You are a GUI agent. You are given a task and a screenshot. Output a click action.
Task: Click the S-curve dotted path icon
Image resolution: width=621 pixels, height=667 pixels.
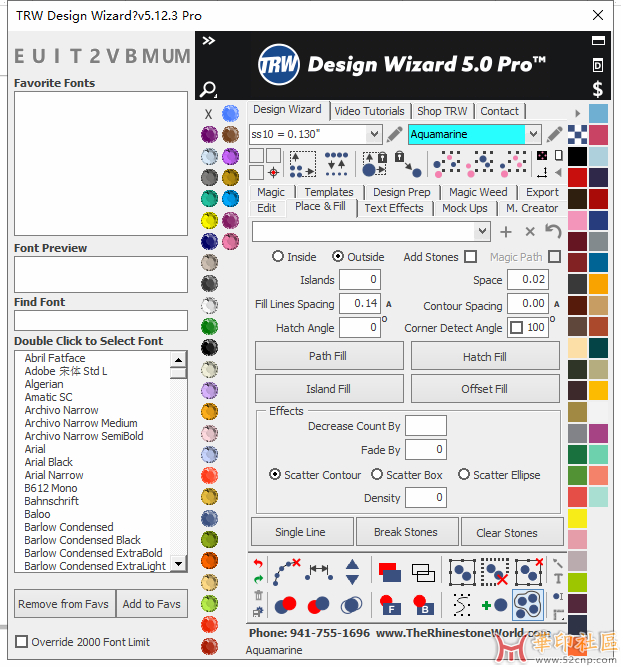pyautogui.click(x=462, y=605)
